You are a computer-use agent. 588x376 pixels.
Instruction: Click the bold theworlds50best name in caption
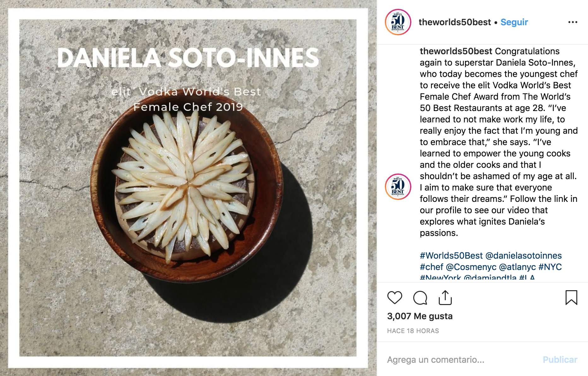(456, 51)
